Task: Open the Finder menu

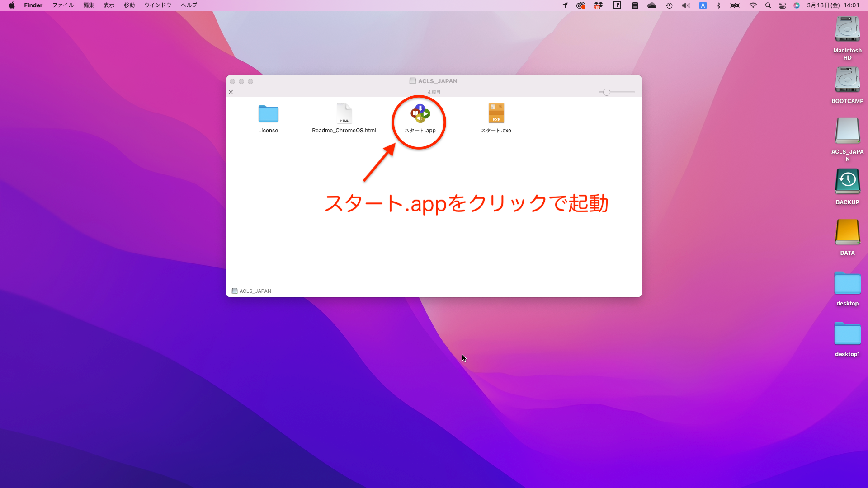Action: [x=33, y=5]
